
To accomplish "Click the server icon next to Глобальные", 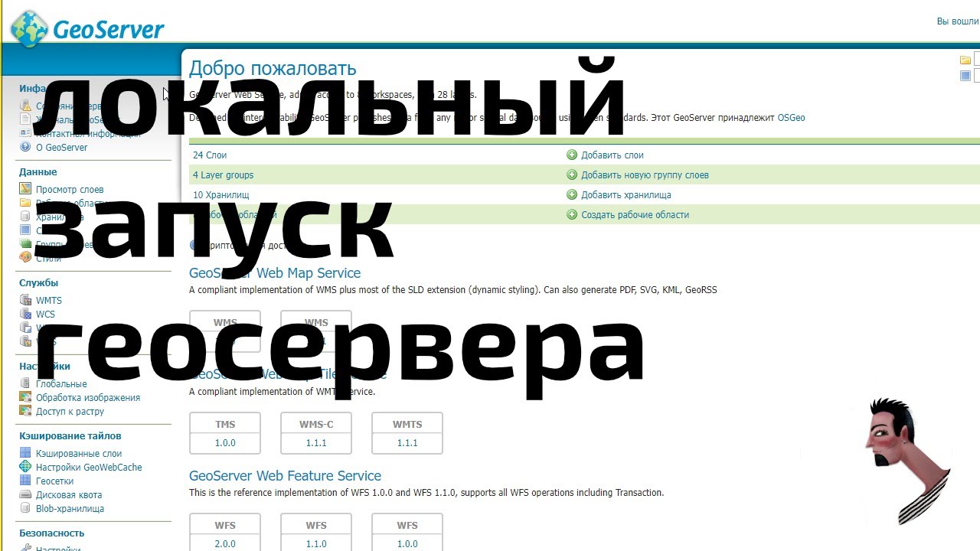I will pyautogui.click(x=25, y=383).
